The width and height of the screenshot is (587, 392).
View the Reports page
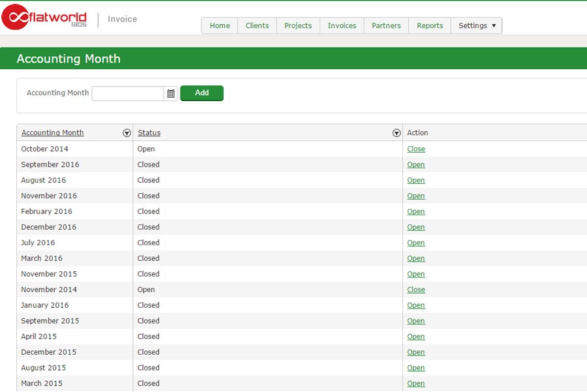tap(429, 25)
